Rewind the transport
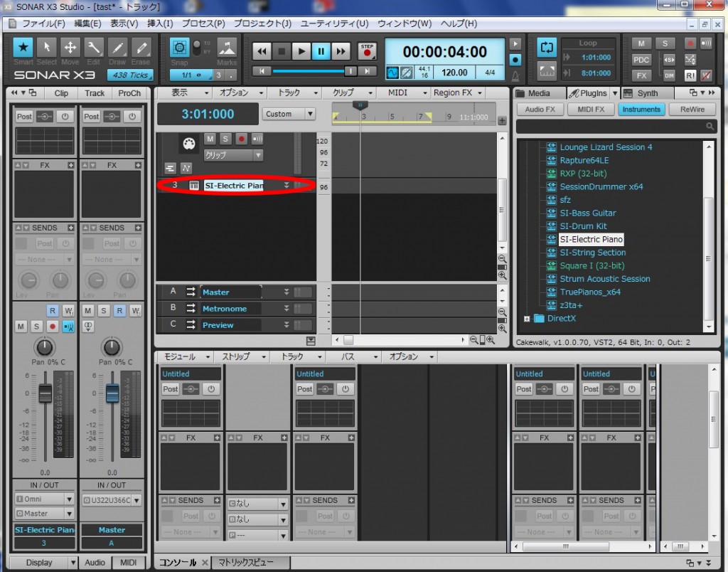 click(262, 51)
